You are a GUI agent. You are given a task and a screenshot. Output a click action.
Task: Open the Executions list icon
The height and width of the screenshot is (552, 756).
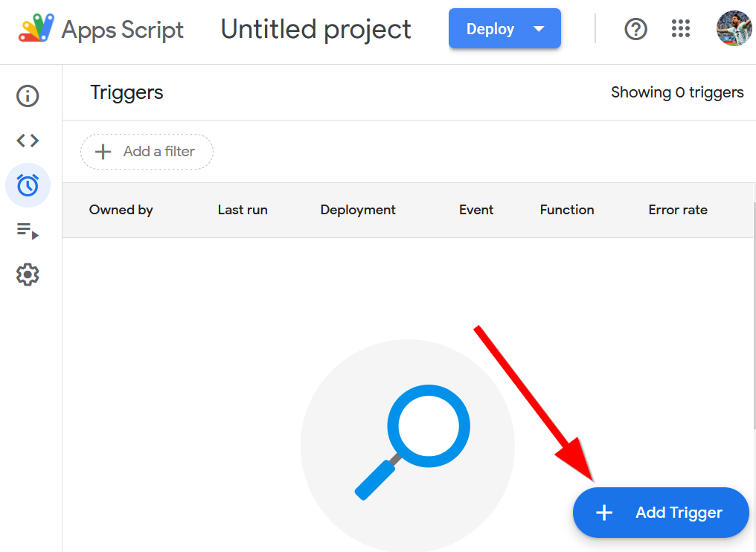(x=28, y=231)
